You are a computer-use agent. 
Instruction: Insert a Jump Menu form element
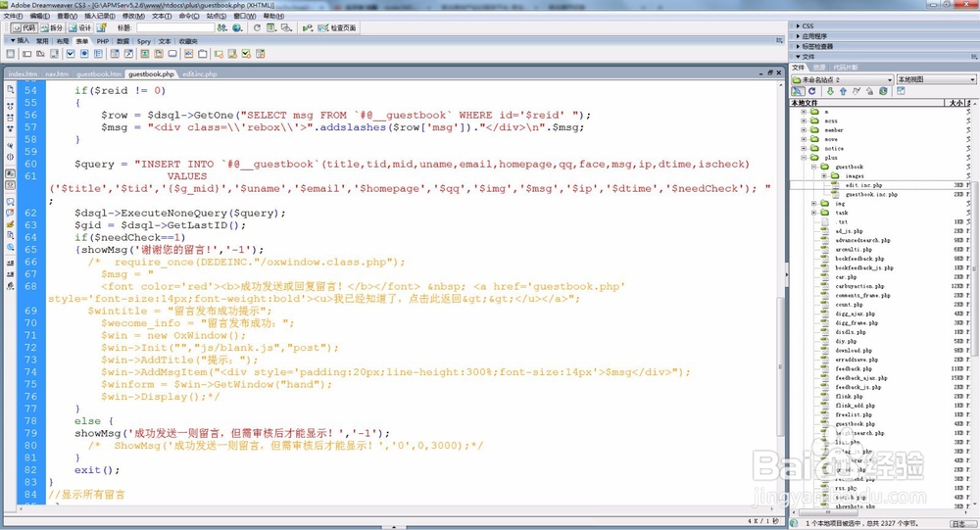tap(128, 54)
